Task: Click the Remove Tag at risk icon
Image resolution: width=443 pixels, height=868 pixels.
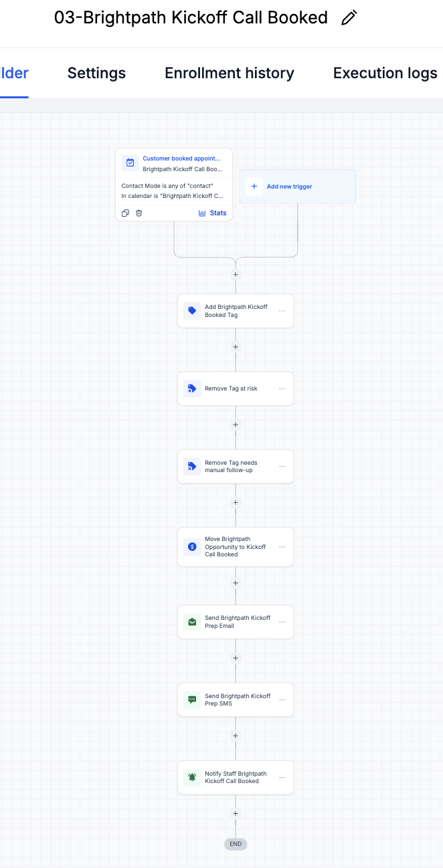Action: pyautogui.click(x=192, y=389)
